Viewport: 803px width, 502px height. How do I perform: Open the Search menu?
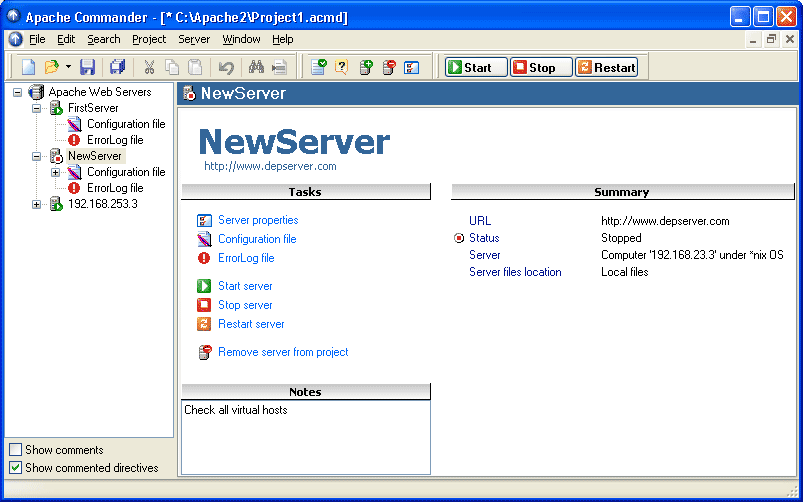point(103,39)
